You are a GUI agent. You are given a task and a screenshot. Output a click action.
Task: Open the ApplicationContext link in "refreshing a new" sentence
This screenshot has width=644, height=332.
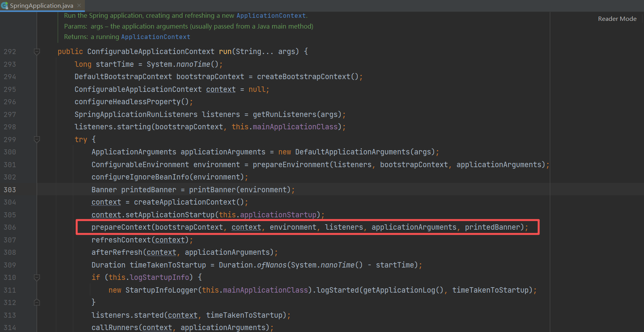tap(271, 15)
